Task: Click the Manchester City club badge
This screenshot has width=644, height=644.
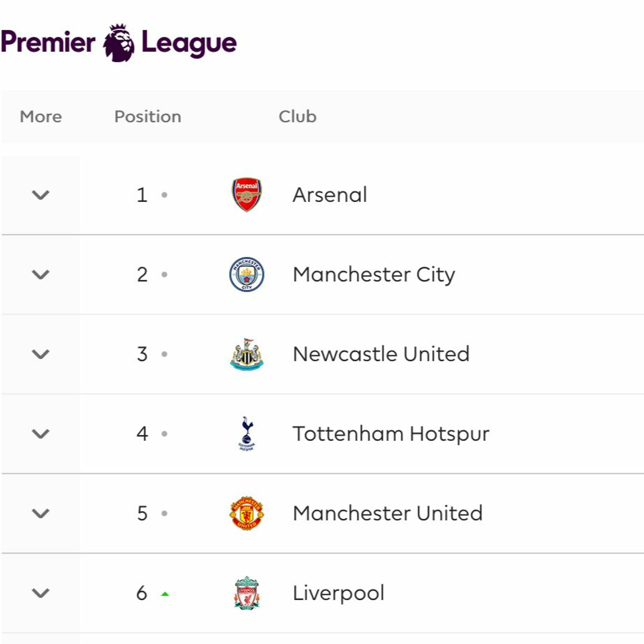Action: click(x=247, y=274)
